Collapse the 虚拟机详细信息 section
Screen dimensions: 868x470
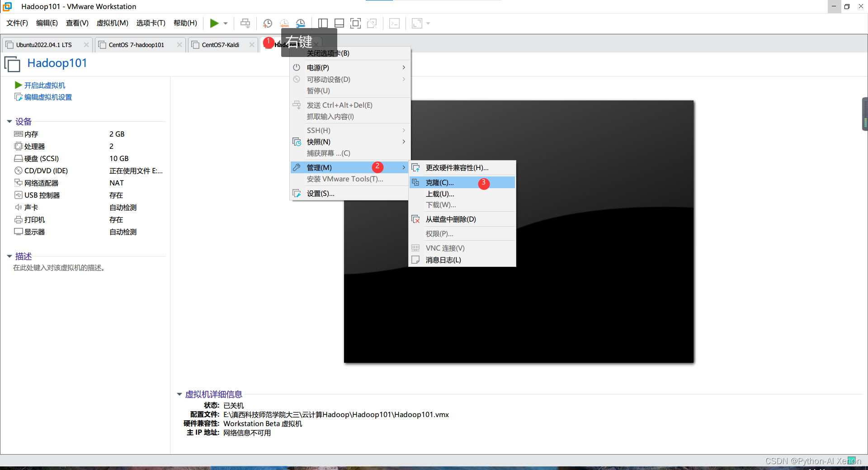pos(179,394)
